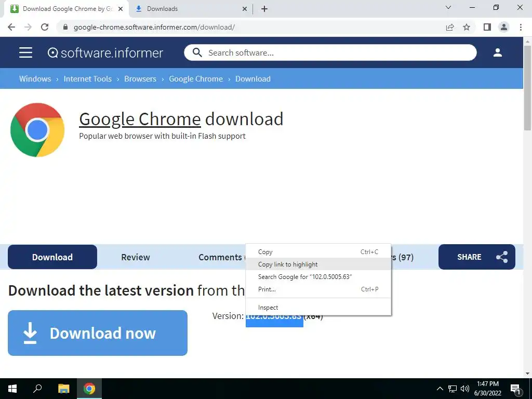The height and width of the screenshot is (399, 532).
Task: Switch to the Downloads tab
Action: [x=190, y=9]
